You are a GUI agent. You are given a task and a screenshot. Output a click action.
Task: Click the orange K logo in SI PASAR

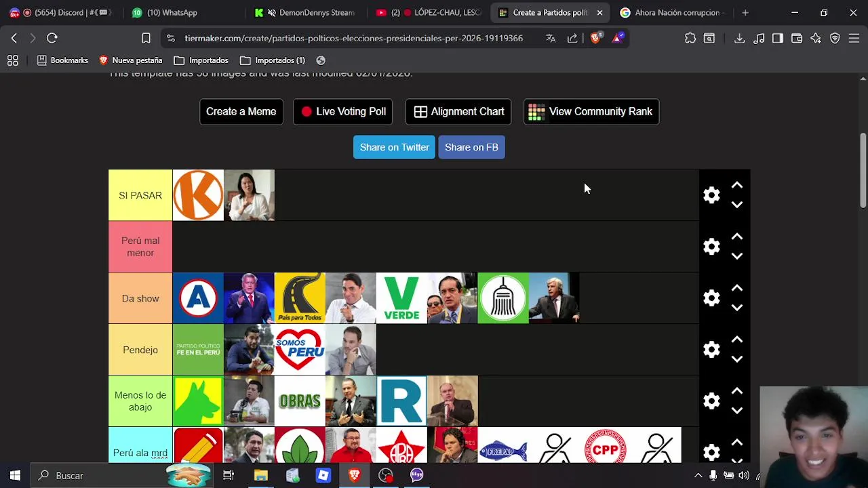point(198,195)
